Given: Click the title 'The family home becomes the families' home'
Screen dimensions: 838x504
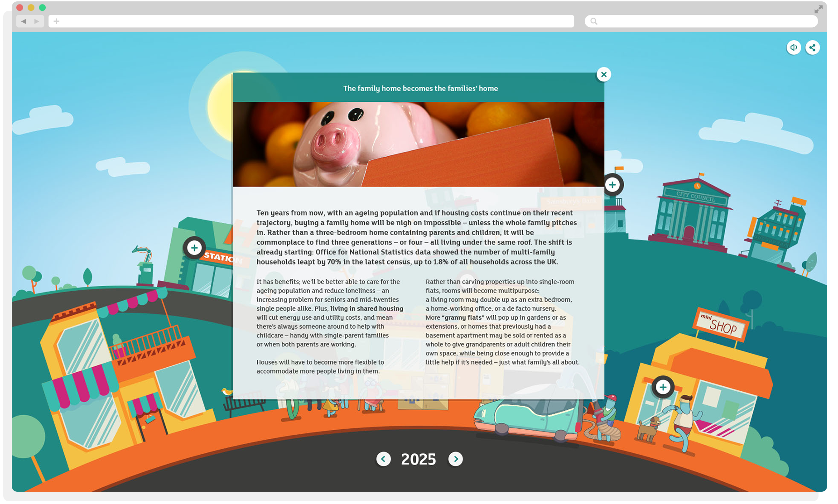Looking at the screenshot, I should [420, 88].
